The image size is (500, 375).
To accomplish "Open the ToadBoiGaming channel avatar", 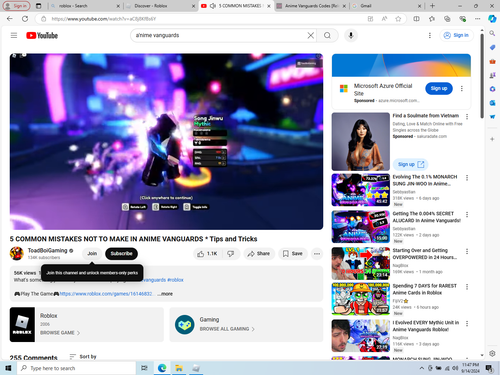I will [16, 253].
